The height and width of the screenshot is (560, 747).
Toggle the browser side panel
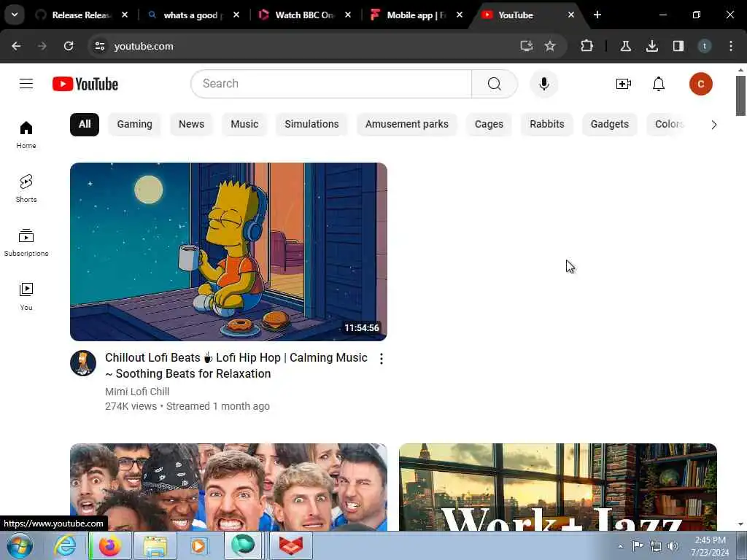point(678,46)
